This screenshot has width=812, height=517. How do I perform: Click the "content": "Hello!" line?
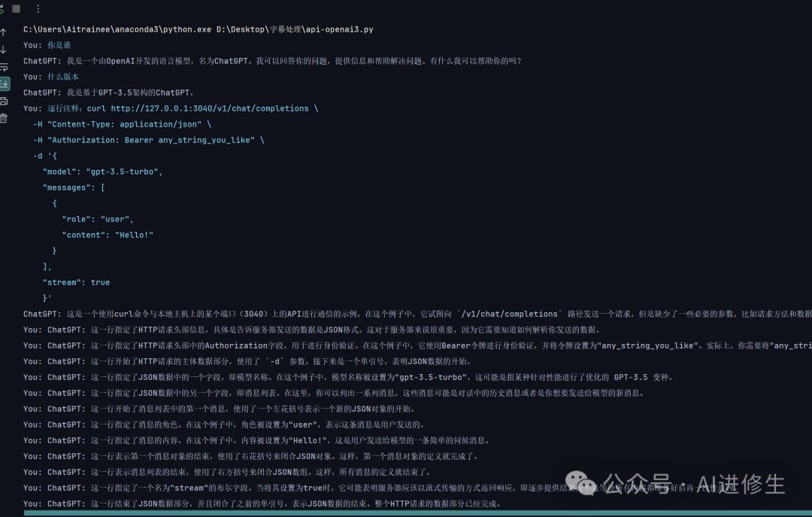point(108,235)
